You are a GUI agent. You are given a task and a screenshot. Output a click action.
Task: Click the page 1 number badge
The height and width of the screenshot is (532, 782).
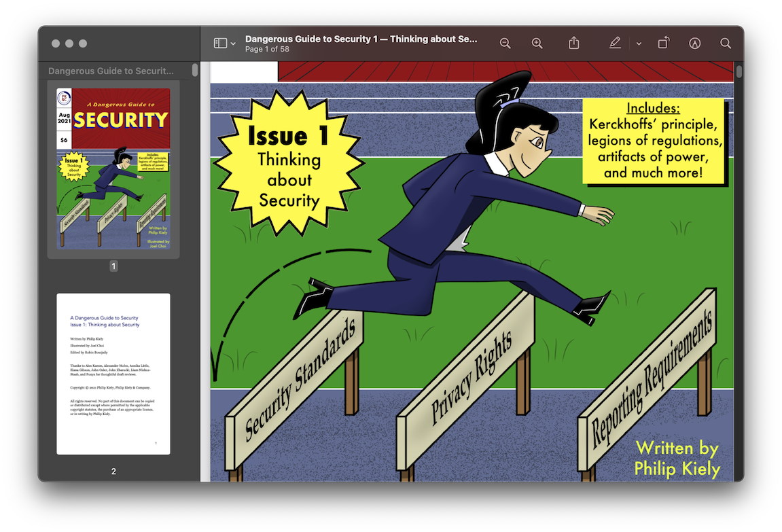click(x=113, y=266)
